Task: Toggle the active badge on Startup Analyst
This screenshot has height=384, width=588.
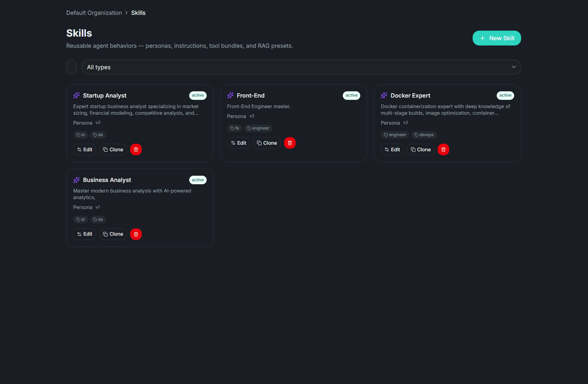Action: click(x=197, y=95)
